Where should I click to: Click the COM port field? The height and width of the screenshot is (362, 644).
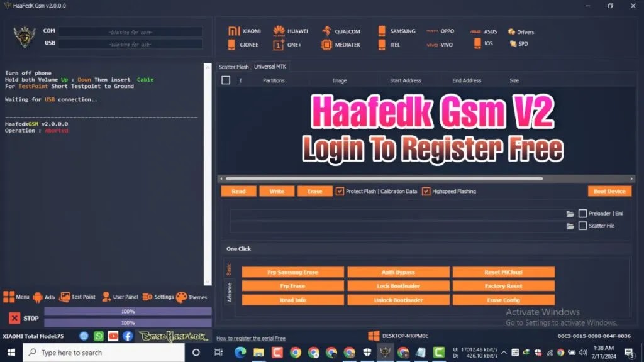[130, 31]
